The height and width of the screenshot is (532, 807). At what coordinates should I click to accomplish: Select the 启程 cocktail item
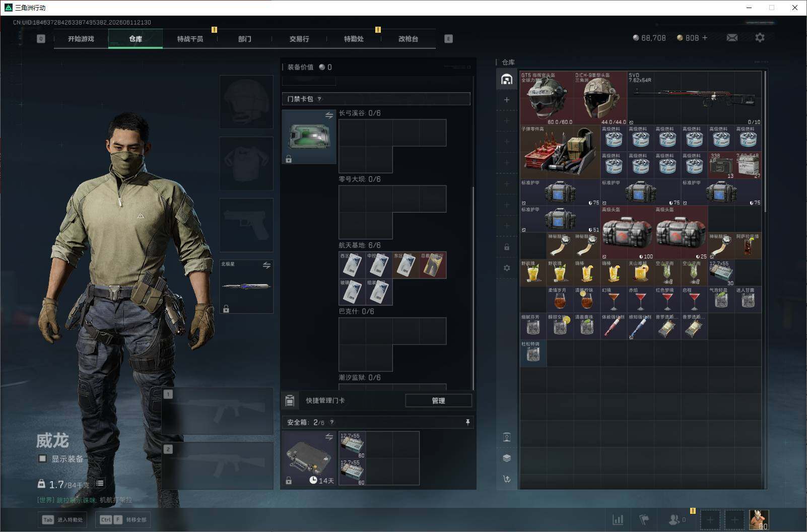(694, 299)
